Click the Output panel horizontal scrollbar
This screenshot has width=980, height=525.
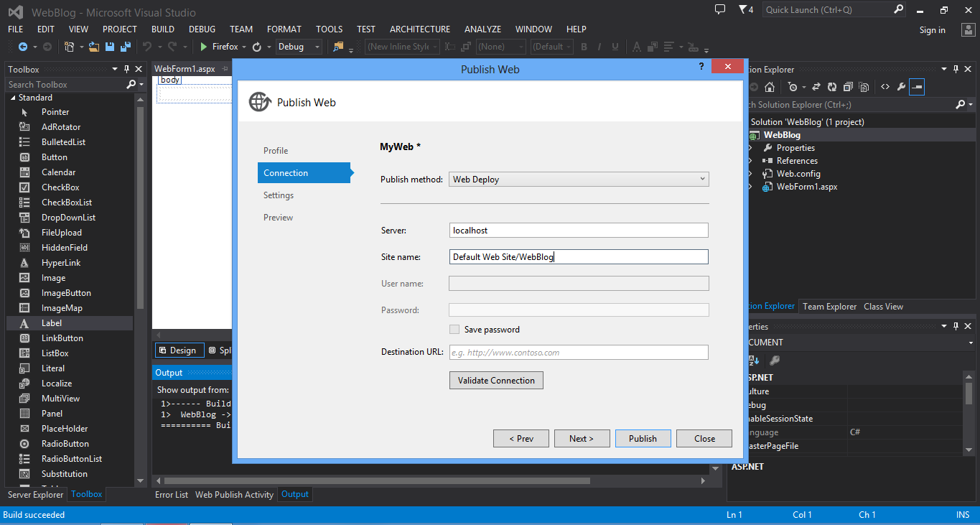coord(377,480)
